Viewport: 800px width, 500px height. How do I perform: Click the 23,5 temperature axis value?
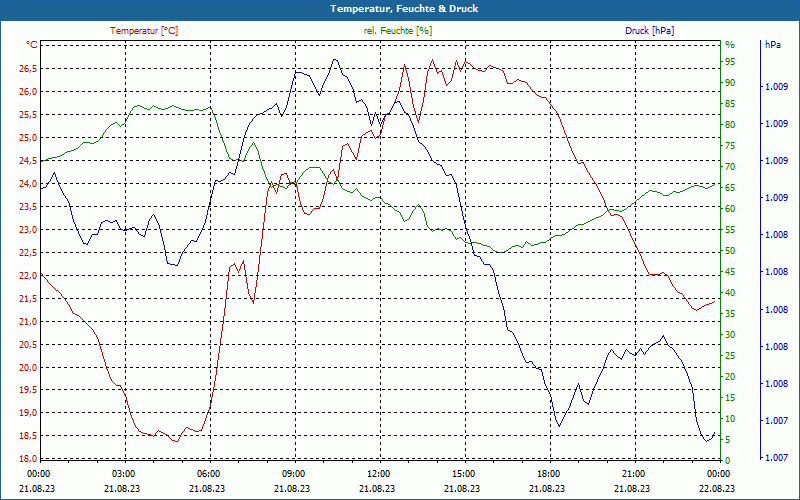[x=29, y=207]
